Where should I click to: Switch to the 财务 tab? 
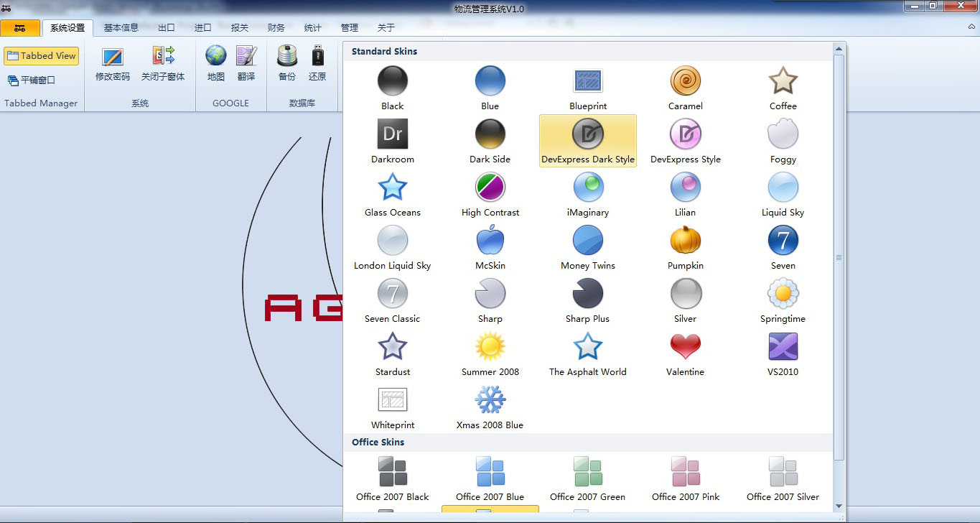276,28
